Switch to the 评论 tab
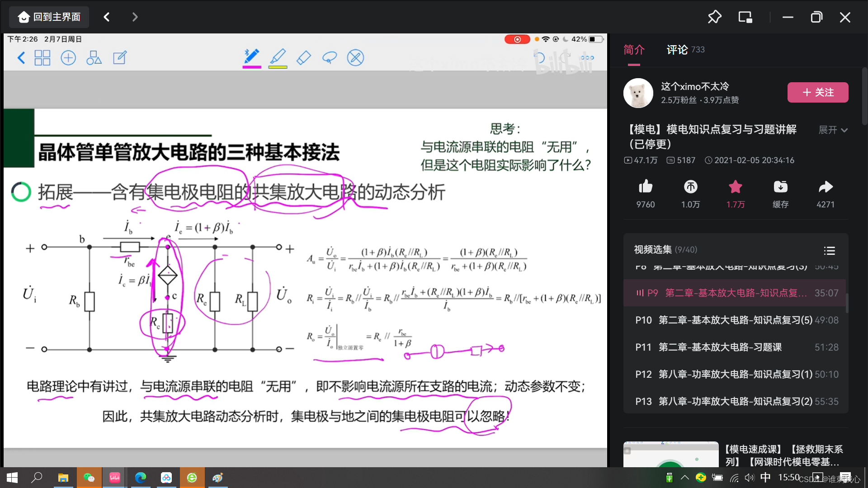This screenshot has height=488, width=868. [x=677, y=50]
